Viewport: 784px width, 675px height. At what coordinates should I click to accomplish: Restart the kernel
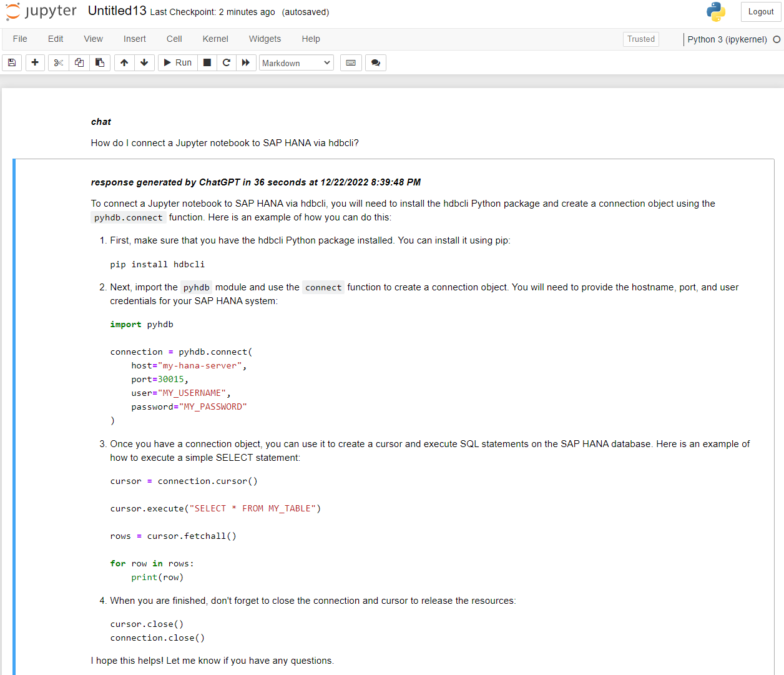226,62
